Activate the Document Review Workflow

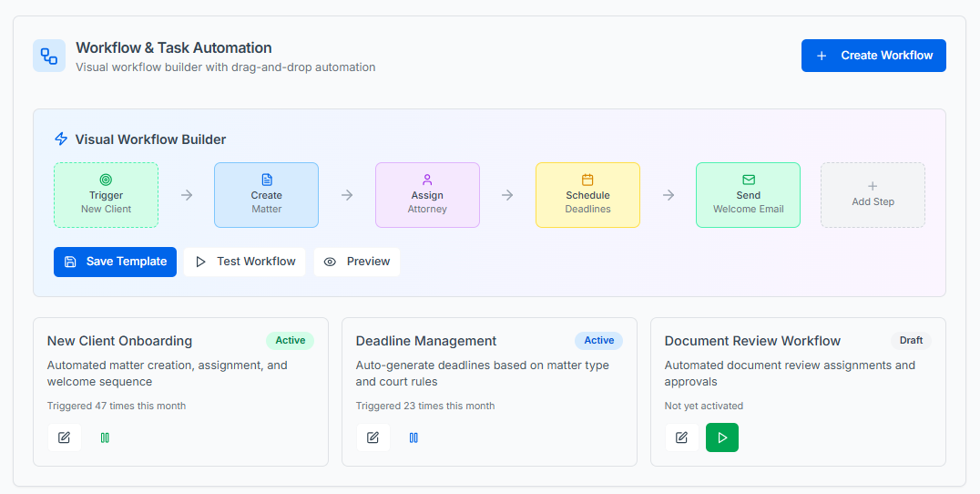(722, 437)
